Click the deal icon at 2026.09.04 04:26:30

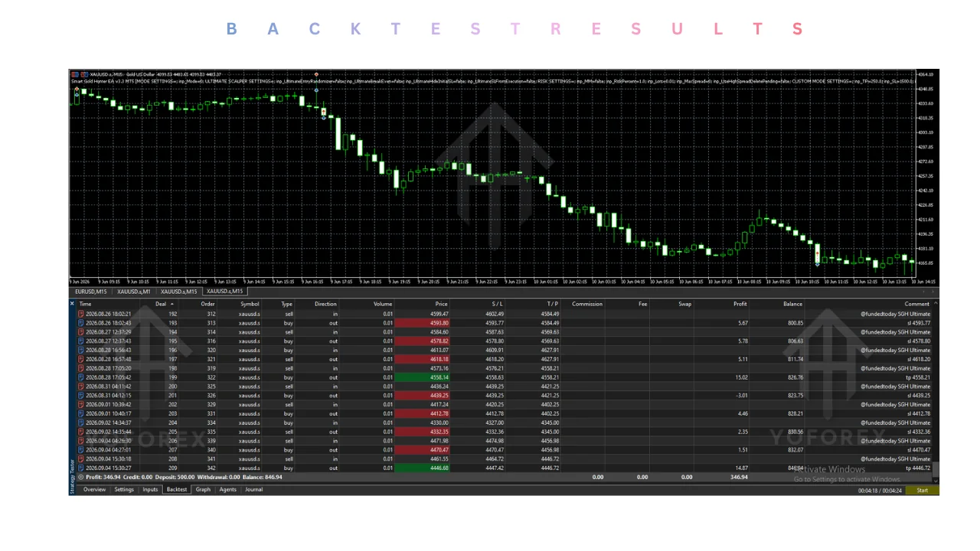(x=81, y=441)
